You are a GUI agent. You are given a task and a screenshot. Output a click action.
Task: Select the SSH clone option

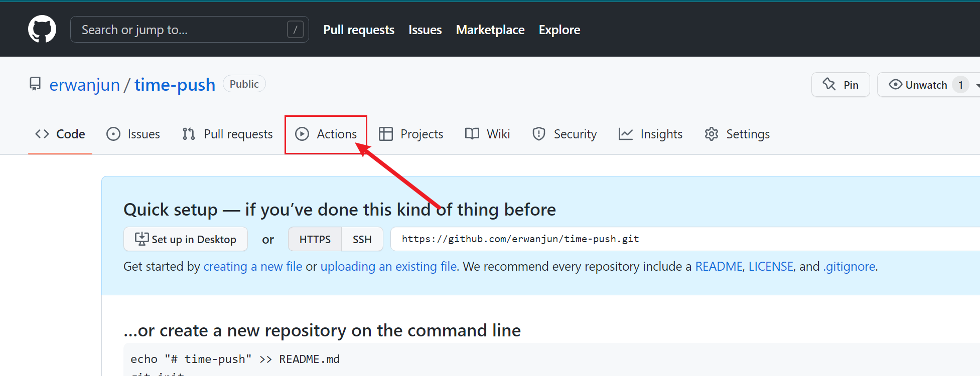pos(362,239)
